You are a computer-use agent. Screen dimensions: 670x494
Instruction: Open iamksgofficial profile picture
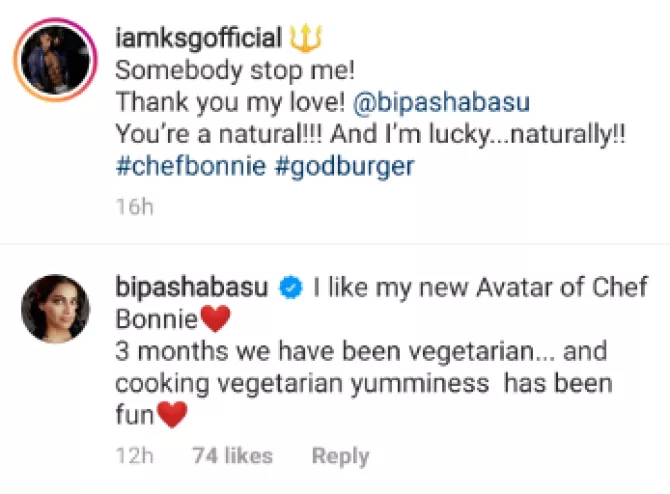point(54,60)
